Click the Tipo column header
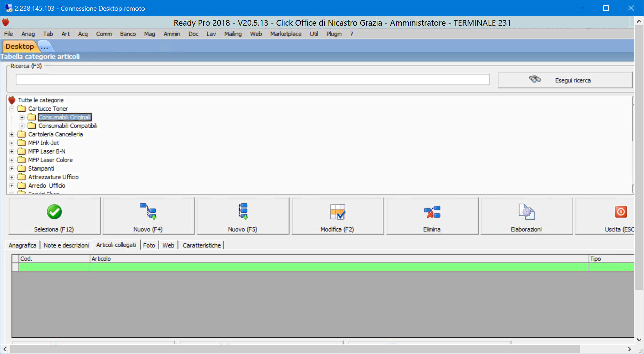Viewport: 644px width, 354px height. click(612, 259)
